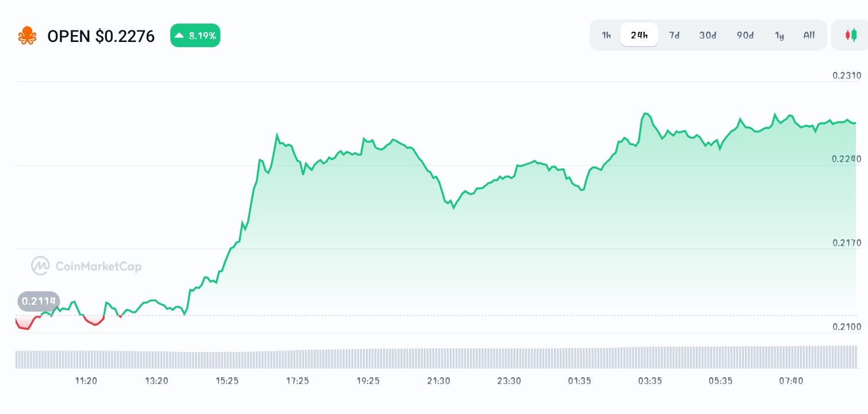The width and height of the screenshot is (868, 414).
Task: Click the orange OPEN coin logo icon
Action: 26,36
